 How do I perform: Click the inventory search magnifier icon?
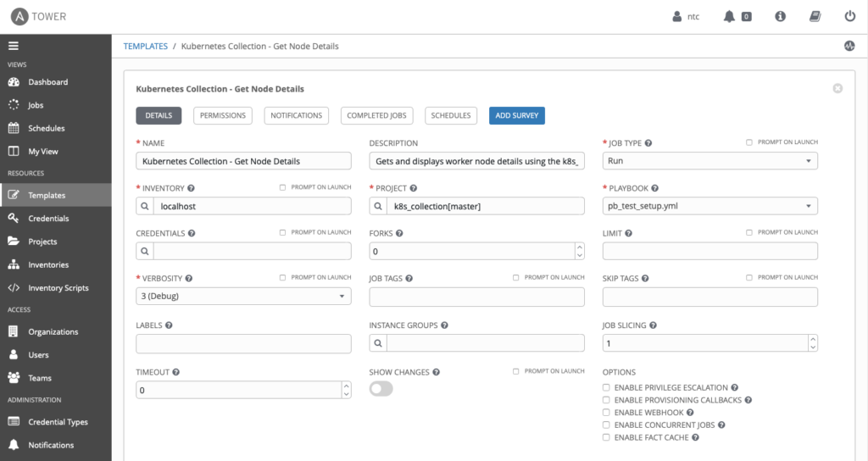(x=145, y=206)
